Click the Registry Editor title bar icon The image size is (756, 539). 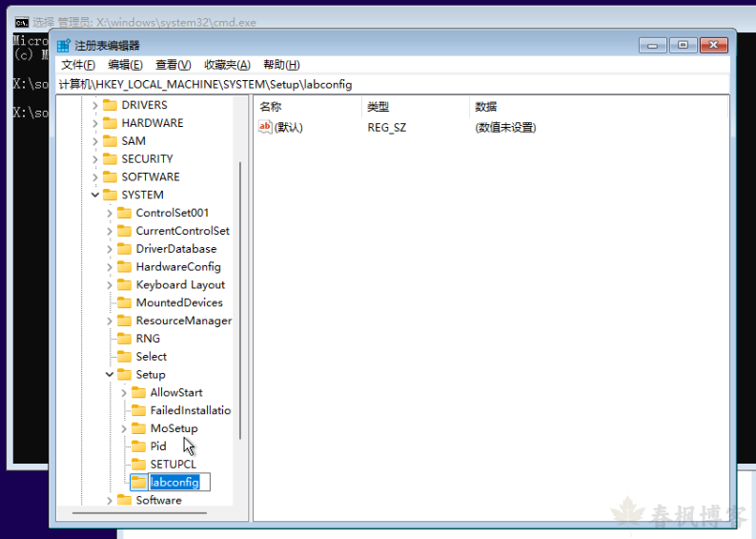(x=64, y=46)
